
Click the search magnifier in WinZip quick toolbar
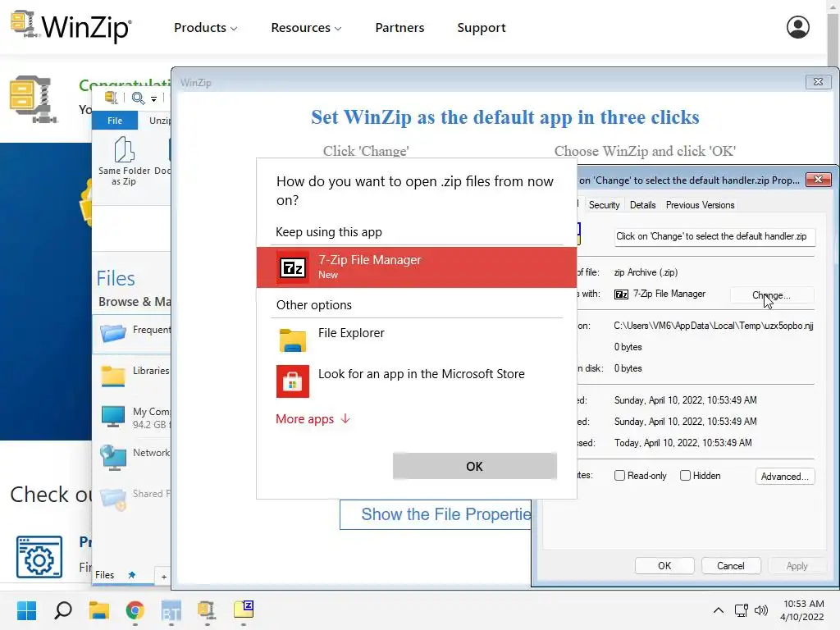click(x=138, y=98)
